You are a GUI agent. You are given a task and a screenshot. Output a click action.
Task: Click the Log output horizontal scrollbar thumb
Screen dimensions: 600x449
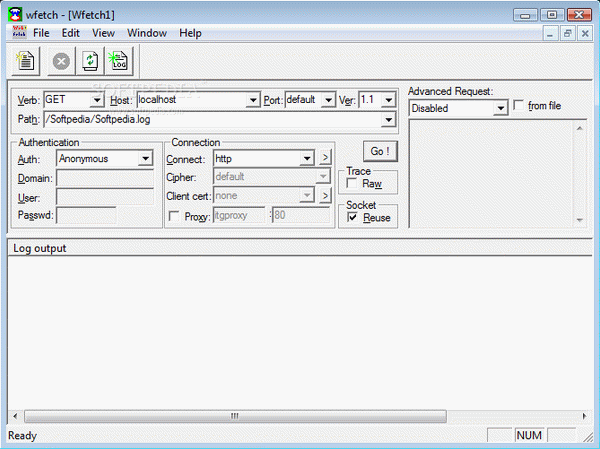click(x=235, y=416)
